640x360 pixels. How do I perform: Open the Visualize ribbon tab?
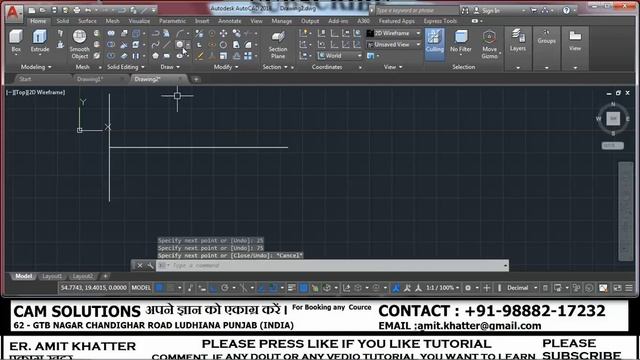(139, 21)
